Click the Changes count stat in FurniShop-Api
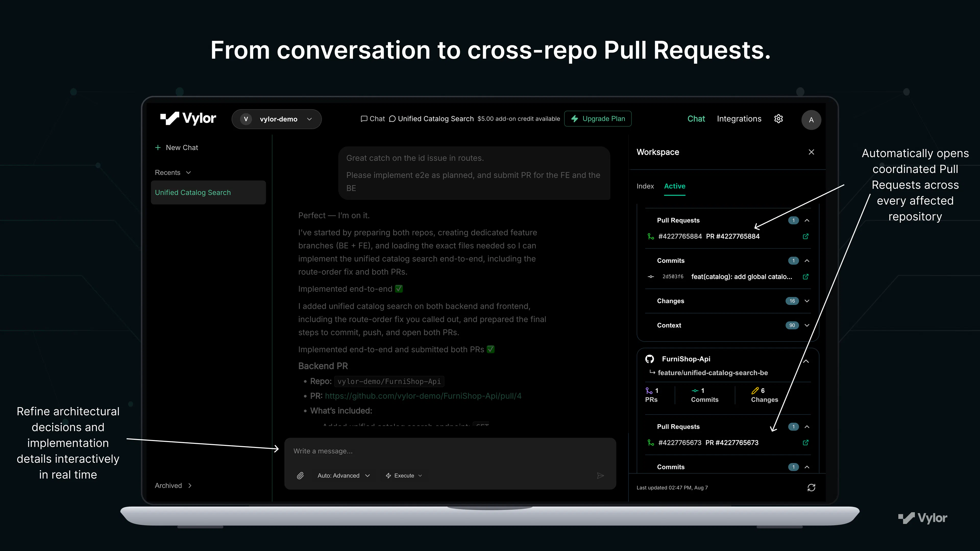The width and height of the screenshot is (980, 551). [764, 395]
